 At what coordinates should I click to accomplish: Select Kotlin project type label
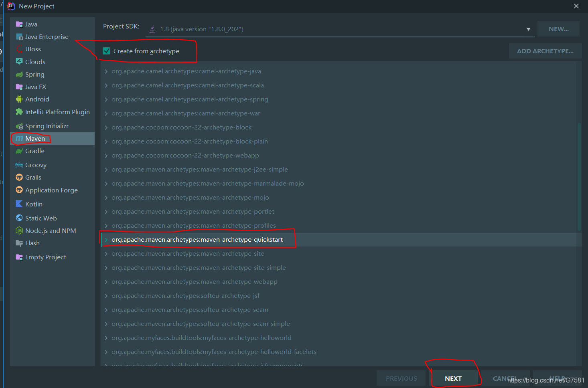[34, 204]
